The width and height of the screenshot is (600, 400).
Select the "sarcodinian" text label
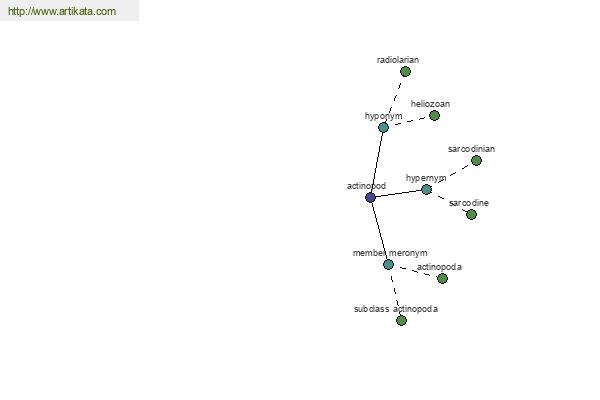pos(471,149)
